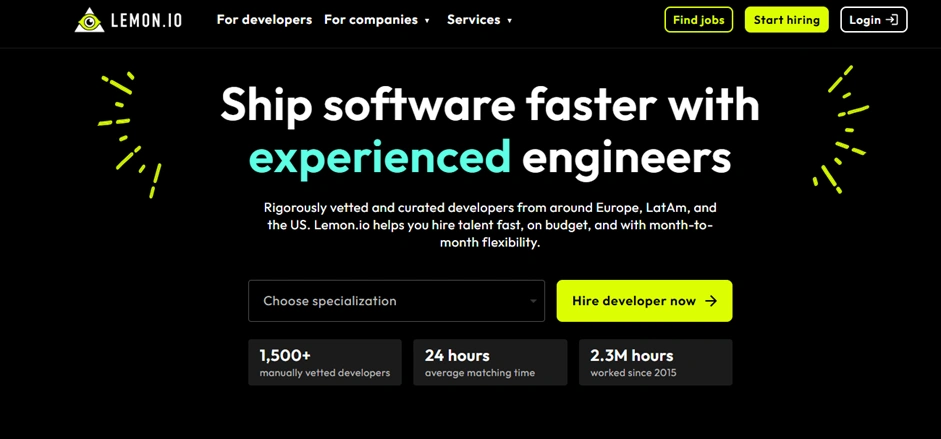Select the 24 hours average matching card
Viewport: 941px width, 439px height.
point(490,363)
